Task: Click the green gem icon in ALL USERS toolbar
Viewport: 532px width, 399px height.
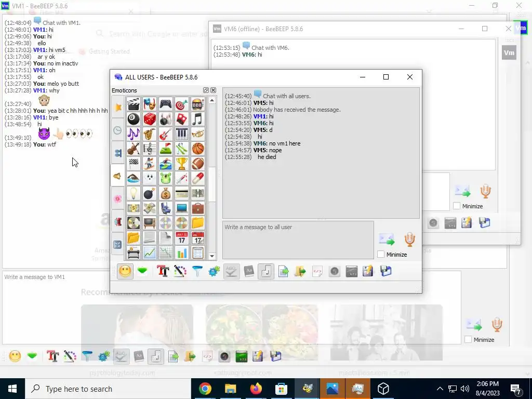Action: tap(142, 271)
